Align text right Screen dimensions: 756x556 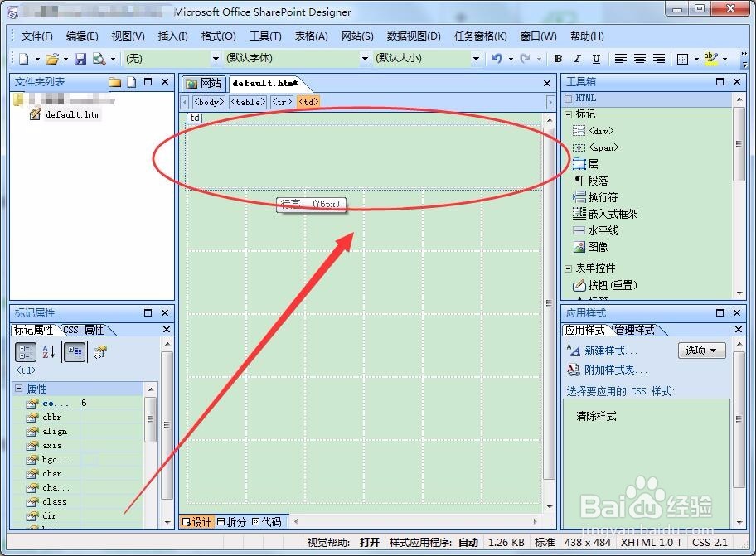(x=659, y=58)
